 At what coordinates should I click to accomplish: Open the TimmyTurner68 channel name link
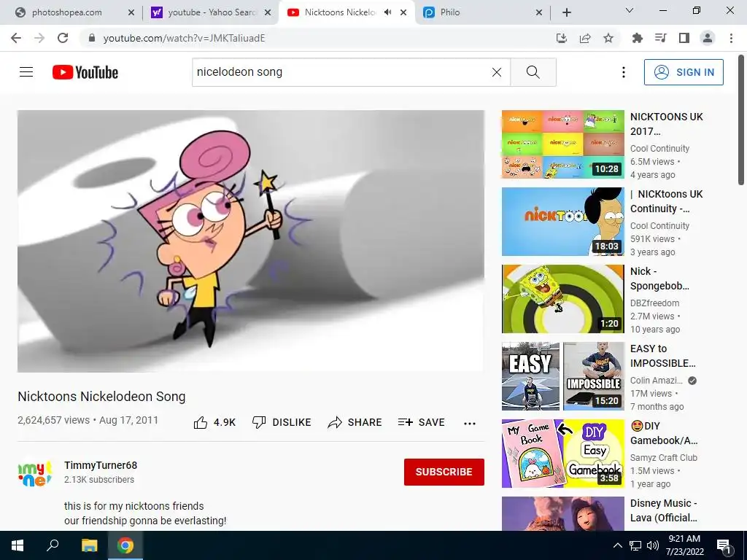point(101,465)
